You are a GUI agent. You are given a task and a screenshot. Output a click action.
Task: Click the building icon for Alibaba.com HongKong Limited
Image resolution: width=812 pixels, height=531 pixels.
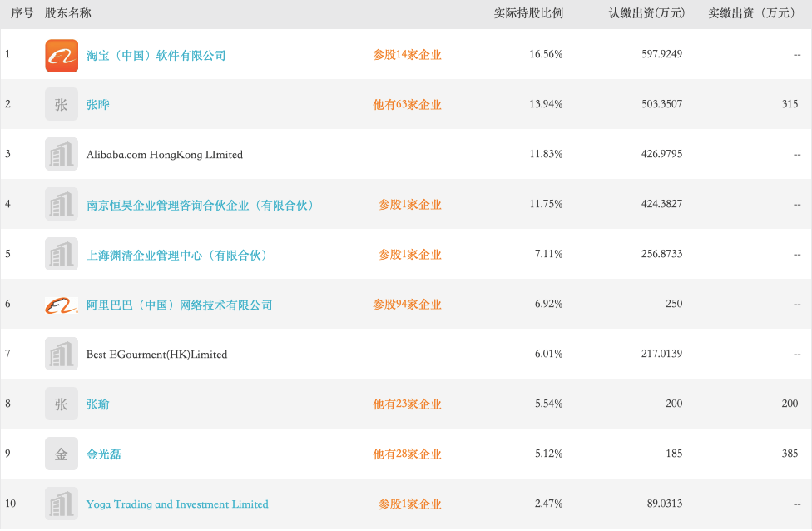click(x=62, y=154)
